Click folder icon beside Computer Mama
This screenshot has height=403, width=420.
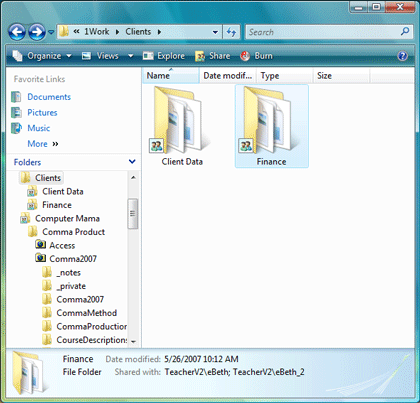click(25, 219)
